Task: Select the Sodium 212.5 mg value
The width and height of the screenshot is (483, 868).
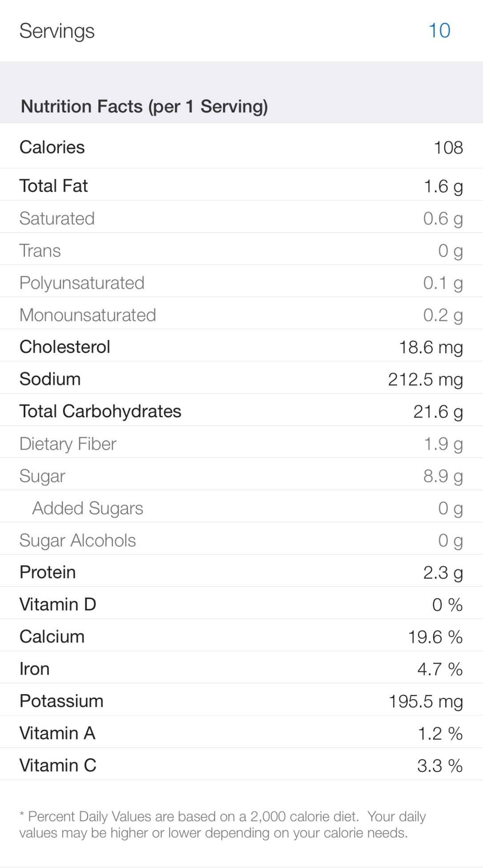Action: [425, 379]
